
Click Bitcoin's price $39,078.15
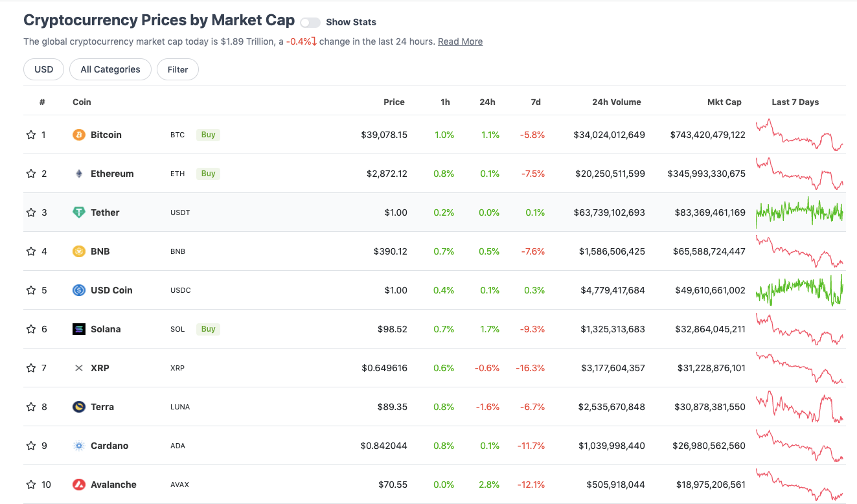(x=384, y=135)
